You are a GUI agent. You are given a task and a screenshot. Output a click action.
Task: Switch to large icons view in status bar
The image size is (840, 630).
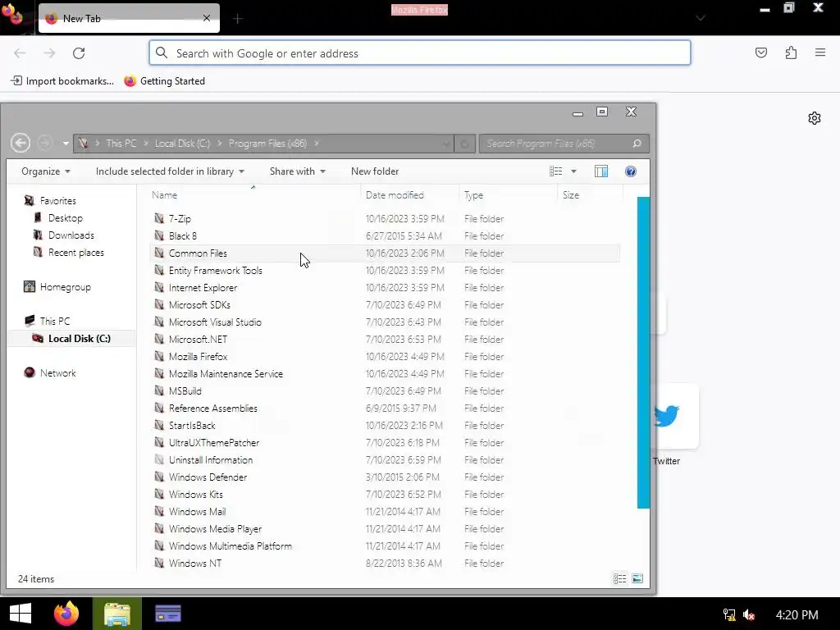pyautogui.click(x=637, y=578)
